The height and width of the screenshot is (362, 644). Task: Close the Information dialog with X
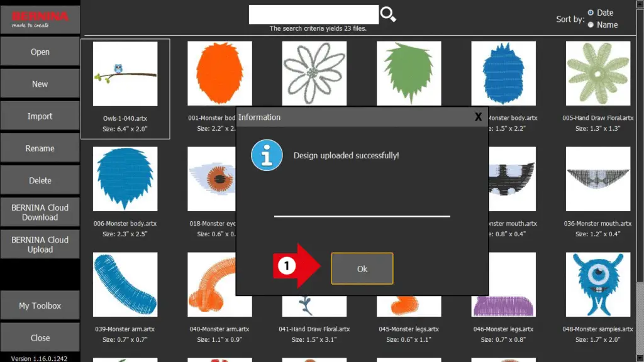coord(478,117)
